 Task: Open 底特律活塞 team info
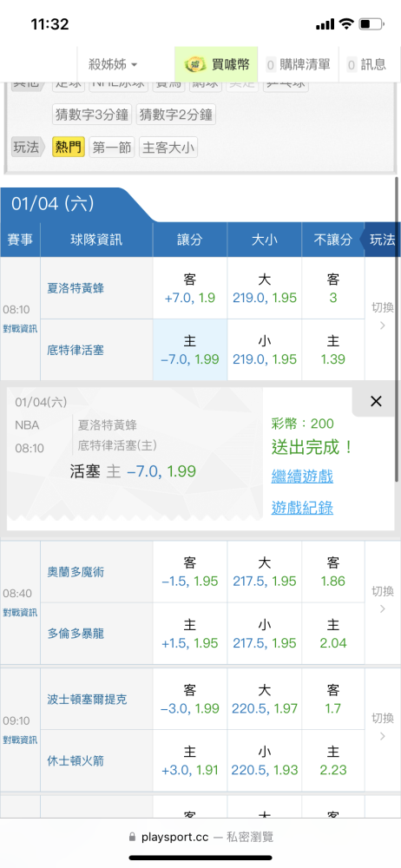[76, 350]
